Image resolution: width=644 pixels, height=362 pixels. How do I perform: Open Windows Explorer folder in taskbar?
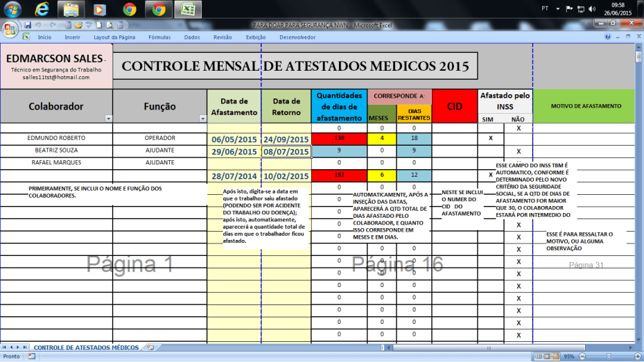tap(71, 9)
